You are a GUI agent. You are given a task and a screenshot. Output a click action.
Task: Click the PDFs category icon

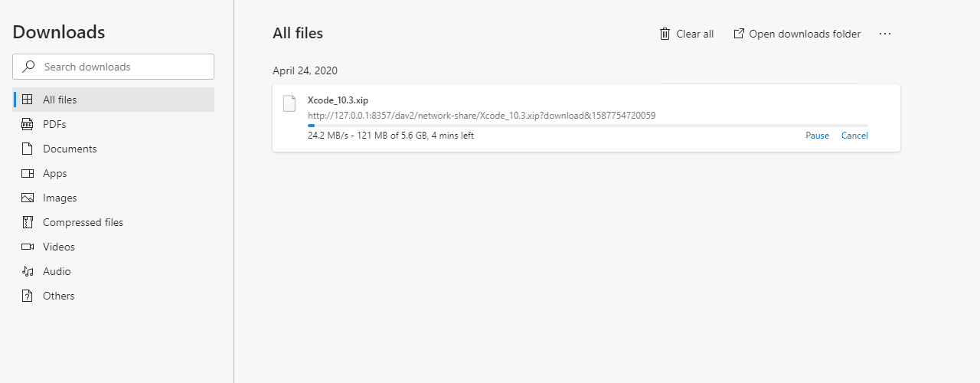click(28, 124)
